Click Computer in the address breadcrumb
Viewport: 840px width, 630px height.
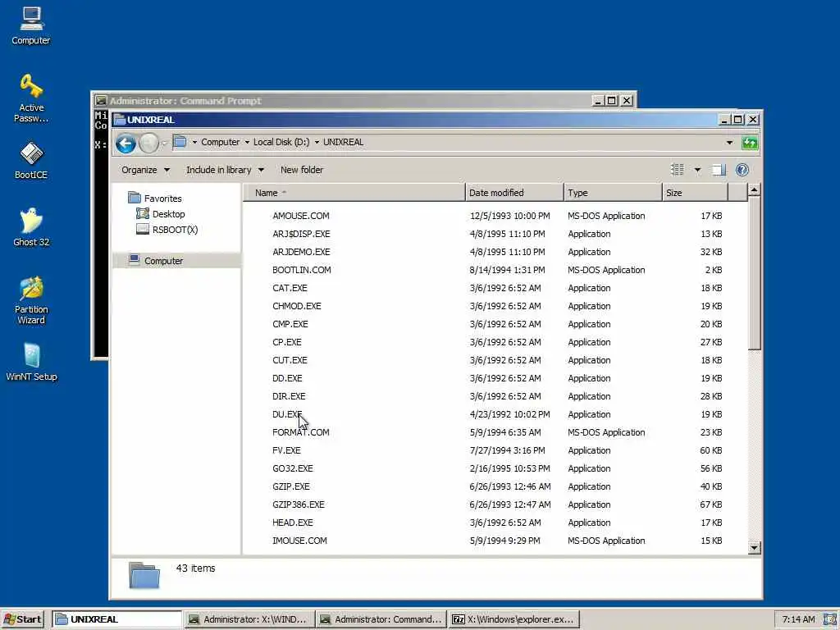coord(220,142)
